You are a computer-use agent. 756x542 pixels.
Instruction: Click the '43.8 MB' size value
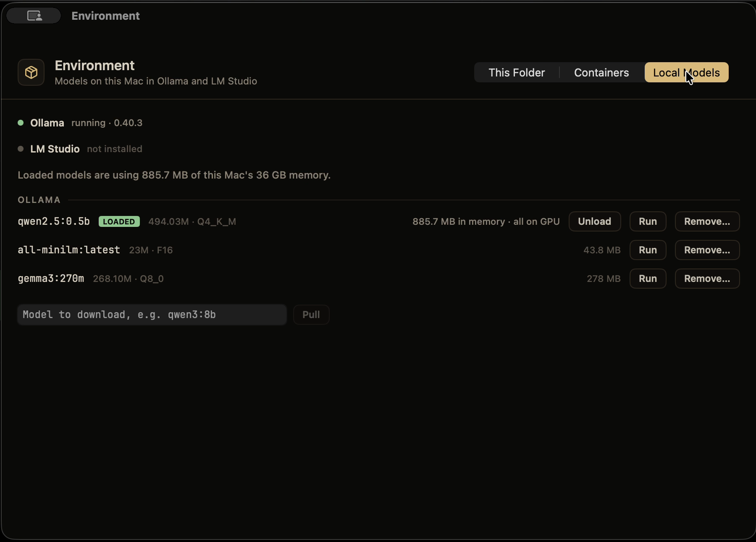602,250
